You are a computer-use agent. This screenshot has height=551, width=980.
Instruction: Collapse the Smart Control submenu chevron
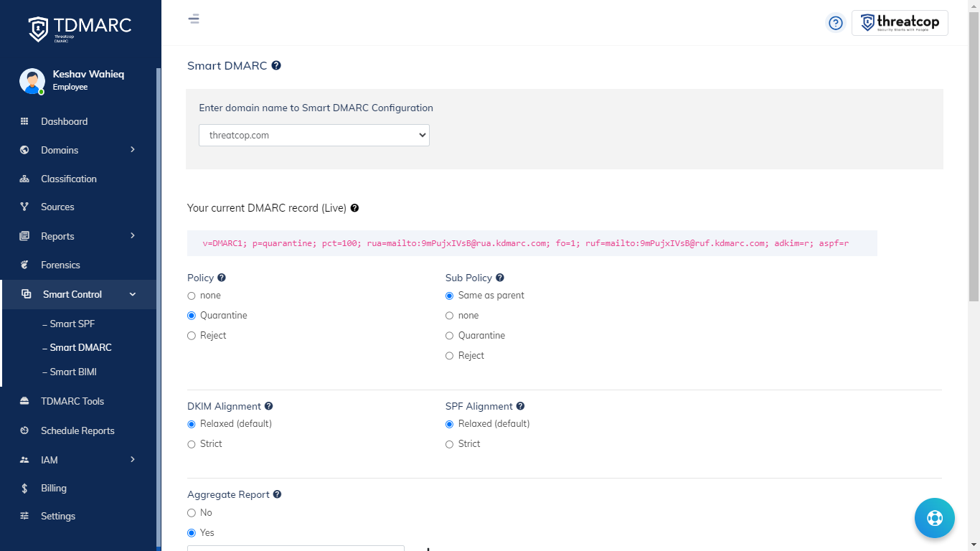[133, 294]
